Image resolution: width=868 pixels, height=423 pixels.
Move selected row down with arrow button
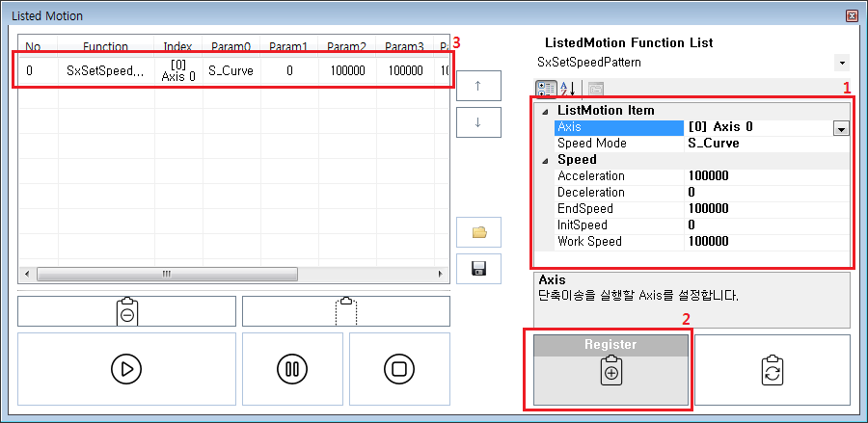[479, 122]
